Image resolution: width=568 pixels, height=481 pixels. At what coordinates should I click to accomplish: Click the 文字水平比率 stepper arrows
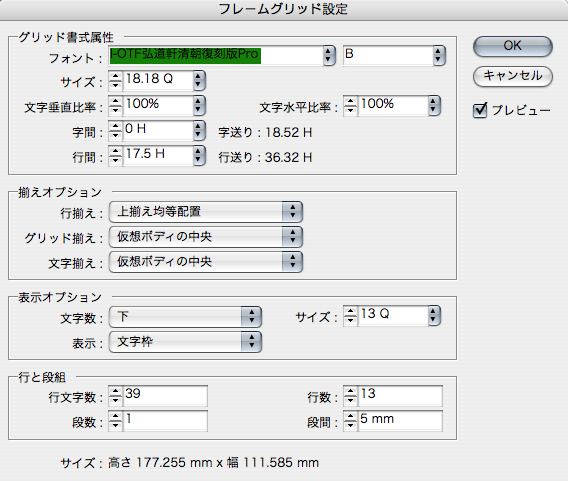coord(350,105)
